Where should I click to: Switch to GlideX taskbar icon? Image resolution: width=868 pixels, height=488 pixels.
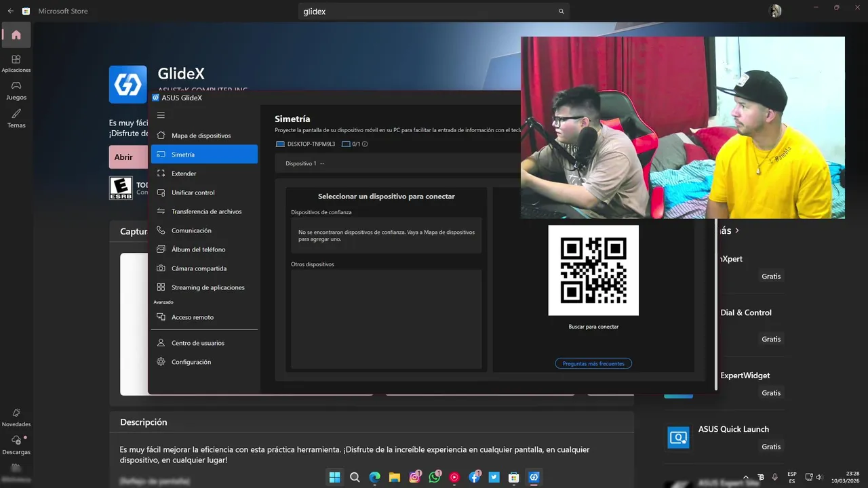(x=534, y=477)
